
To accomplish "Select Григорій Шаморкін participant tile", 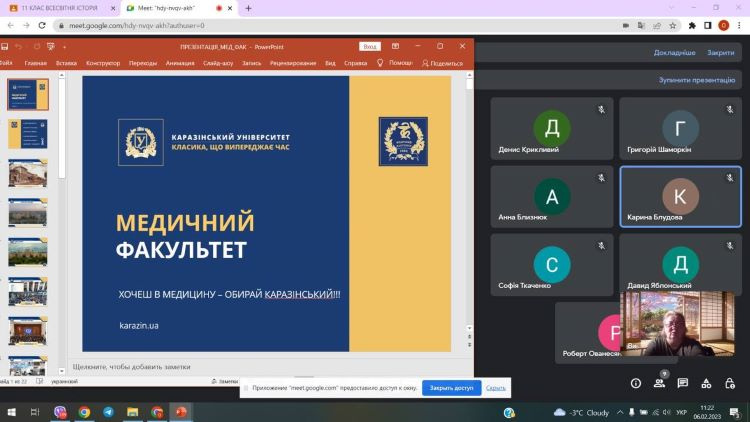I will click(680, 128).
